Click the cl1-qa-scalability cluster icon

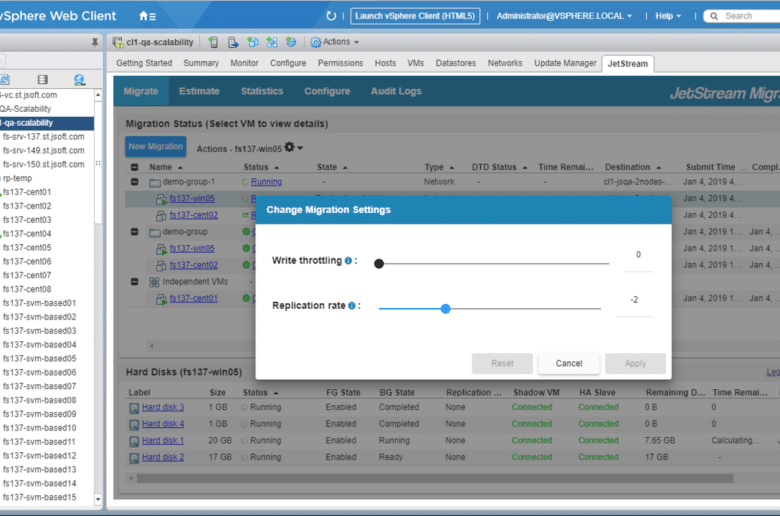[x=118, y=42]
